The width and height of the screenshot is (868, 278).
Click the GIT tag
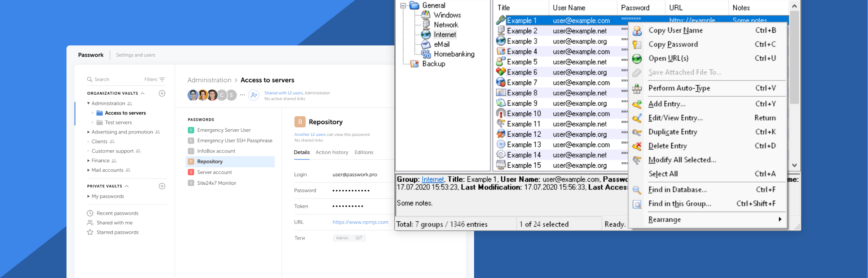click(359, 238)
